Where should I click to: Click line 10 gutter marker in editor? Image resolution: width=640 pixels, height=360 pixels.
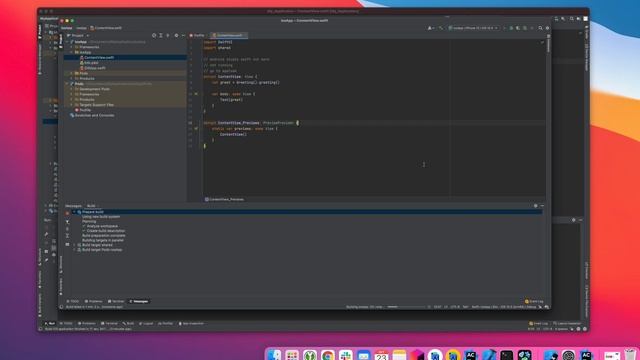[196, 94]
